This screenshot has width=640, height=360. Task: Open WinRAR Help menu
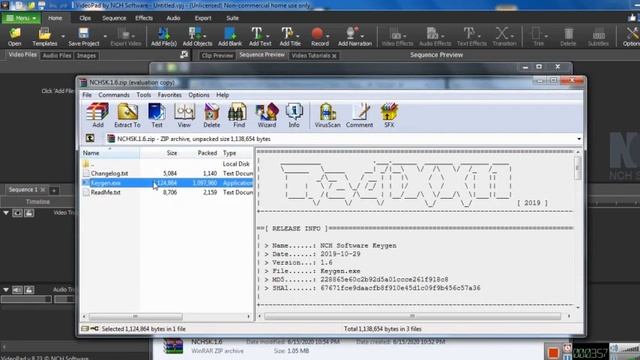(x=222, y=95)
